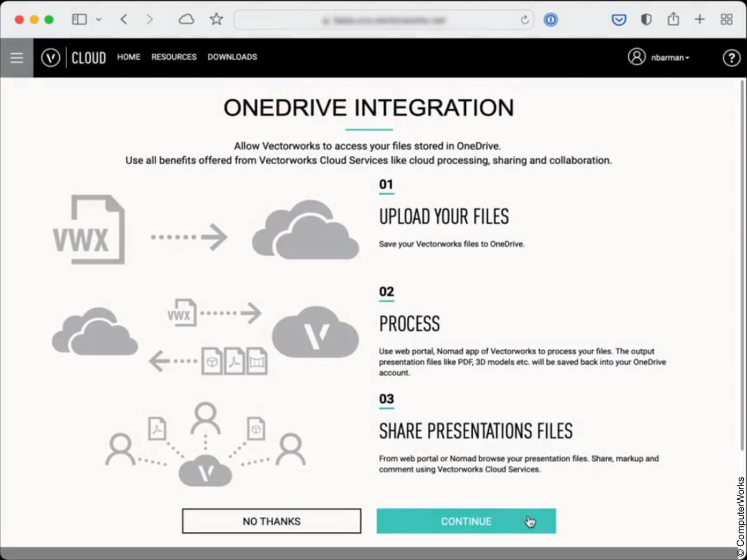Click the step number 03 label
Screen dimensions: 747x560
click(x=386, y=399)
